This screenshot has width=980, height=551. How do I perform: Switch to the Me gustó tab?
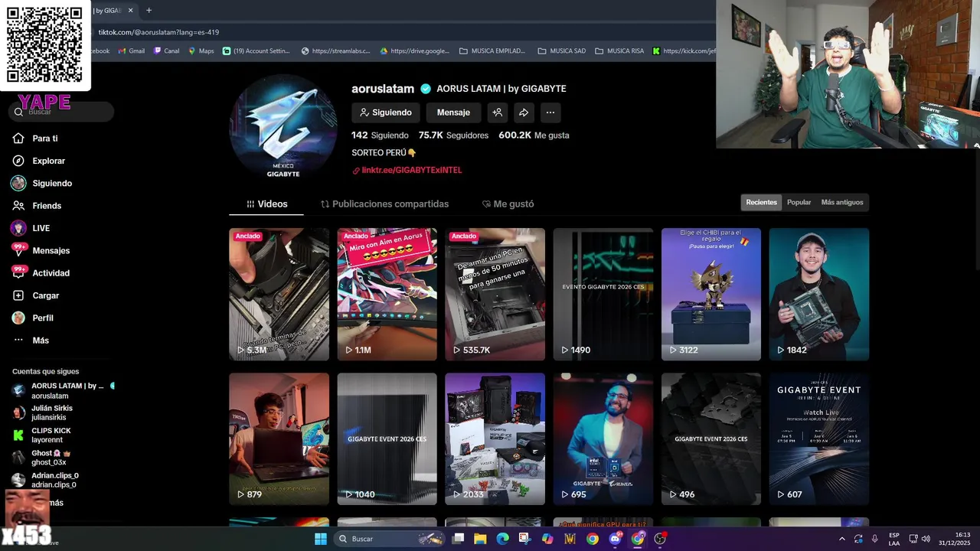(x=508, y=204)
